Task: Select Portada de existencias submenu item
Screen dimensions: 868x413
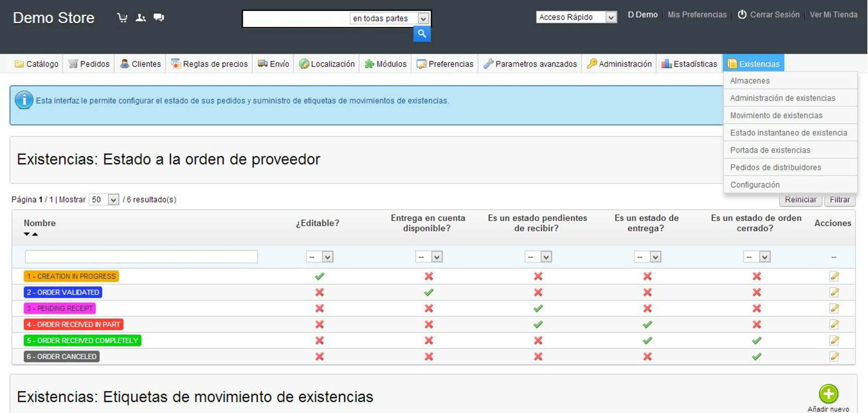Action: click(791, 150)
